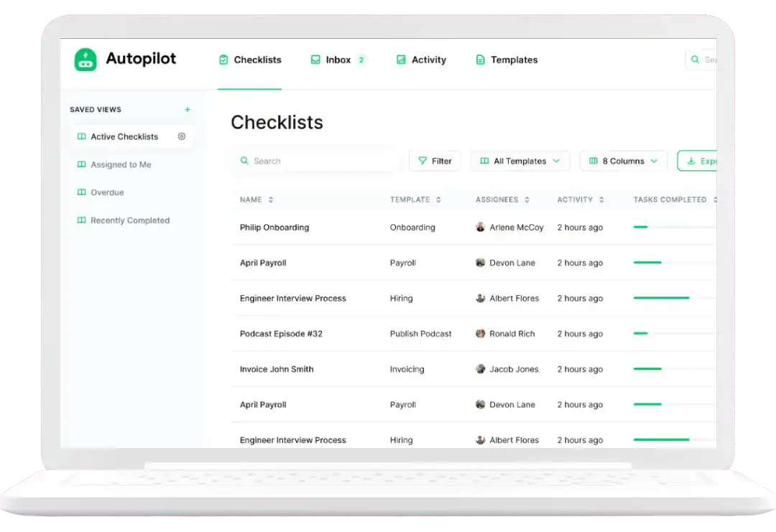Image resolution: width=776 pixels, height=532 pixels.
Task: Toggle sort on the Assignees column header
Action: (x=527, y=200)
